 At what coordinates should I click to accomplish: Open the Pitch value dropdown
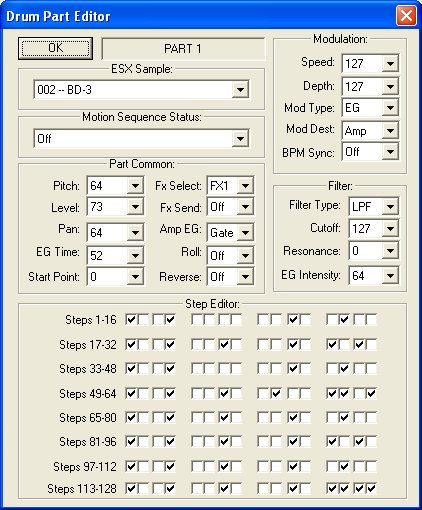135,186
